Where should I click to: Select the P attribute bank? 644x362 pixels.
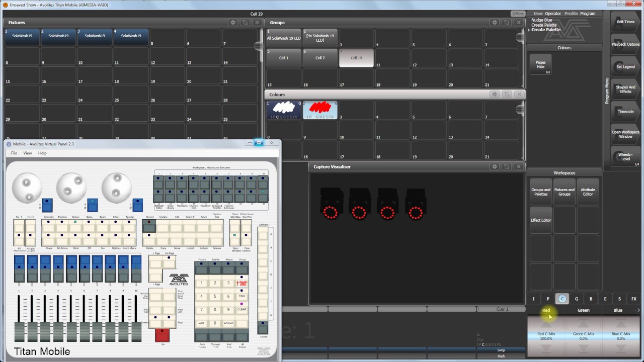[x=548, y=299]
